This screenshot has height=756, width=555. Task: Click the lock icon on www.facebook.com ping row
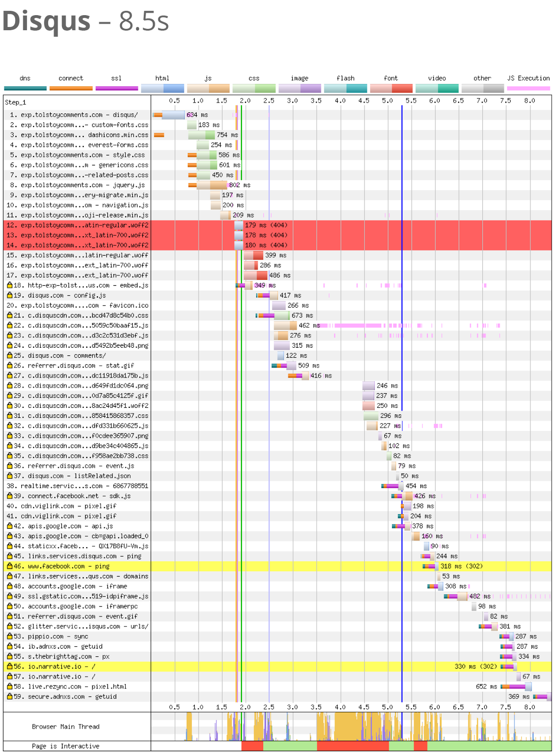(9, 566)
